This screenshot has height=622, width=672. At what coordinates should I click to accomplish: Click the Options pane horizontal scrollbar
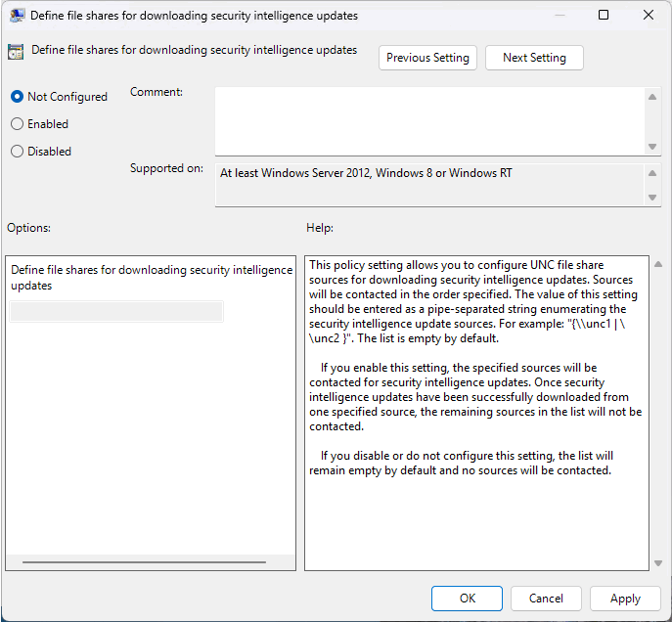(144, 562)
